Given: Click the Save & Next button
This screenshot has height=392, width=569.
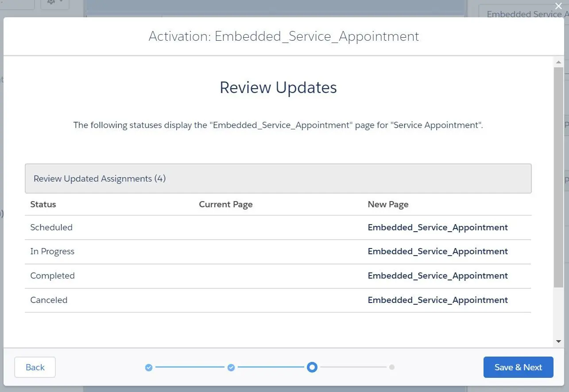Looking at the screenshot, I should pos(518,367).
